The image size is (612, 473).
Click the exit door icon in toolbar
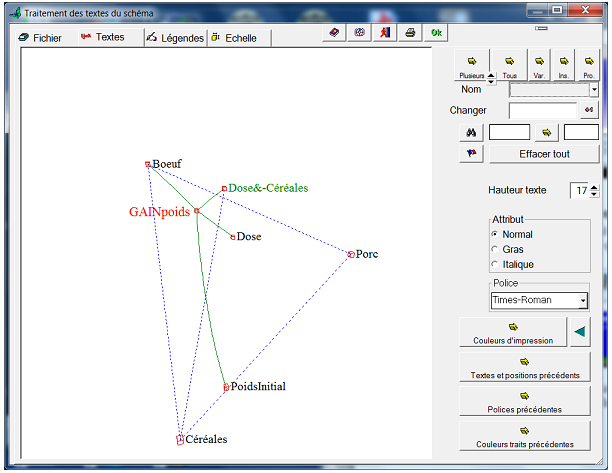coord(385,33)
